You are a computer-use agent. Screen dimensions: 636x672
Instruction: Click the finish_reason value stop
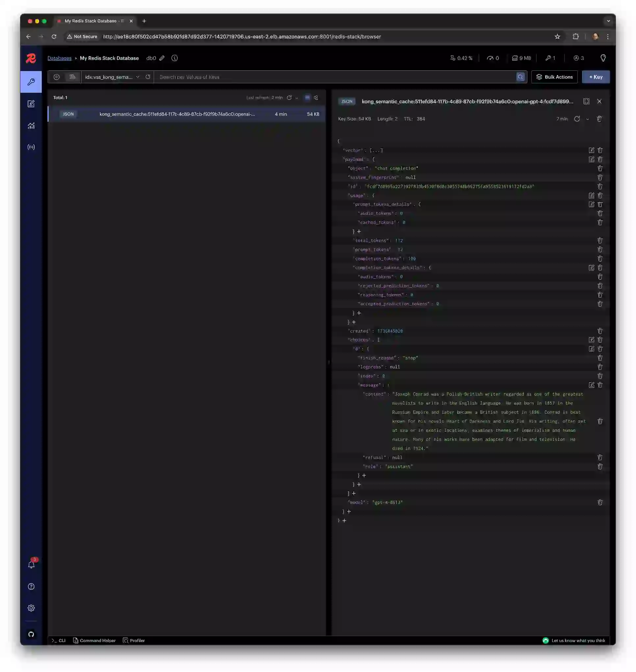410,358
